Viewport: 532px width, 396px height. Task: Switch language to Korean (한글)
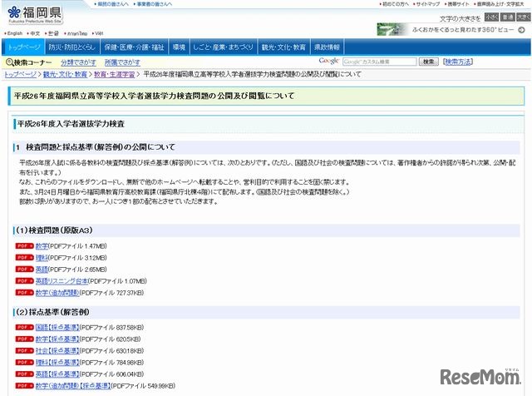point(53,33)
